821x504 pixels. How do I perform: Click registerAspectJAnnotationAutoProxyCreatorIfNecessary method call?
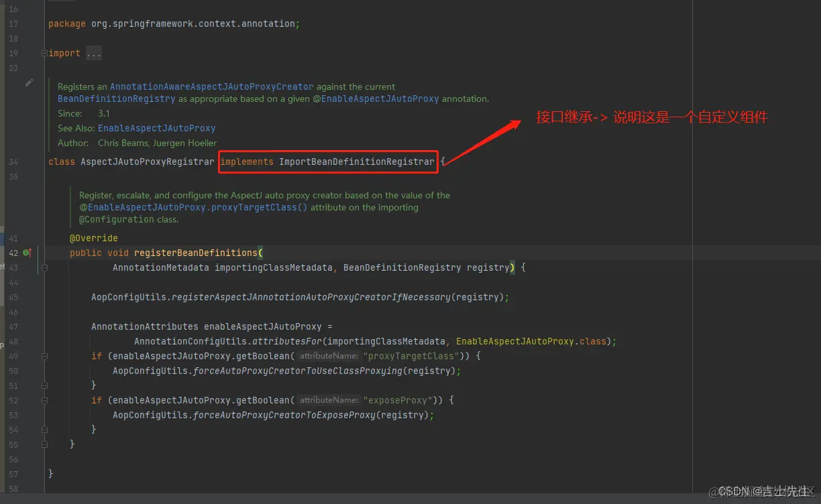(311, 297)
